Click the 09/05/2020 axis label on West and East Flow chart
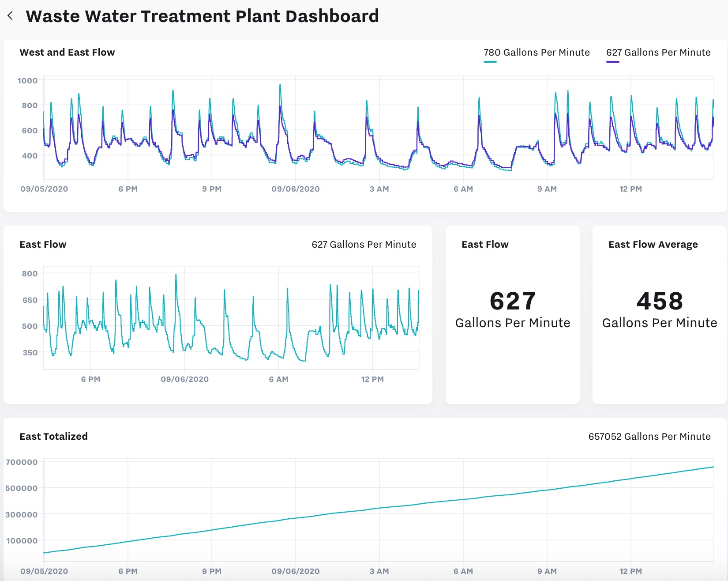The height and width of the screenshot is (581, 728). pyautogui.click(x=44, y=189)
